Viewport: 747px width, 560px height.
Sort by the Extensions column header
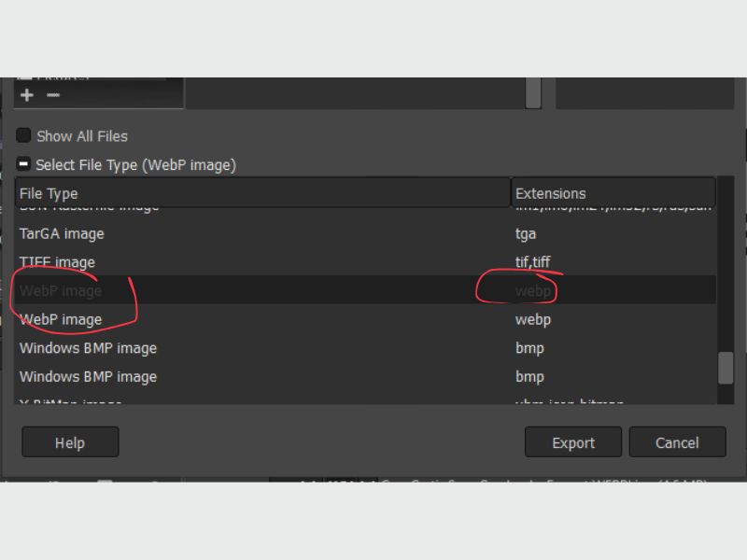[613, 193]
